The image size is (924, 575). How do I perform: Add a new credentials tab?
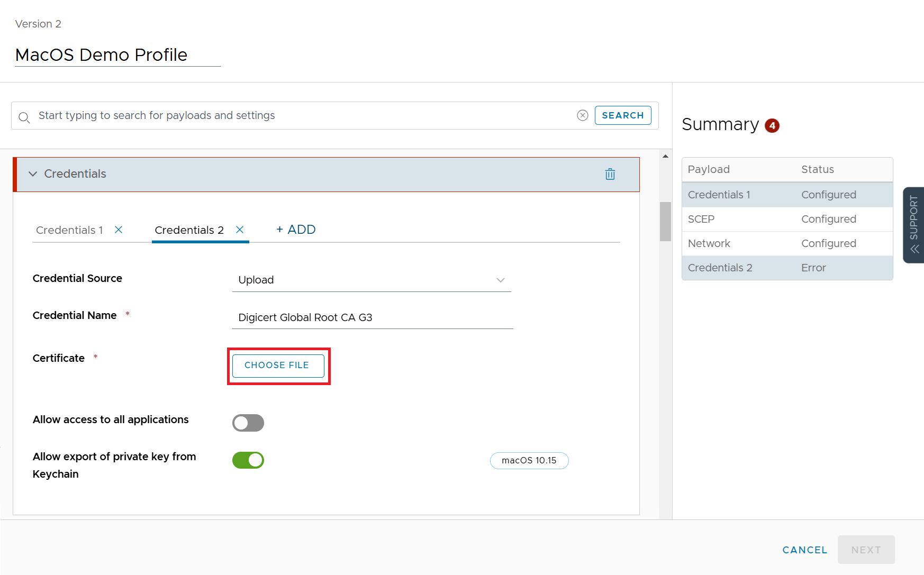[x=296, y=230]
